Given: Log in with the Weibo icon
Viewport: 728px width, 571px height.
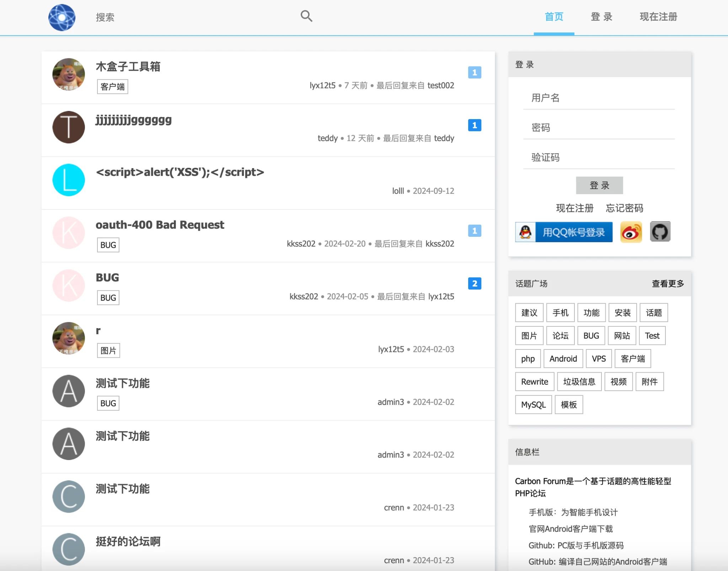Looking at the screenshot, I should click(x=631, y=232).
